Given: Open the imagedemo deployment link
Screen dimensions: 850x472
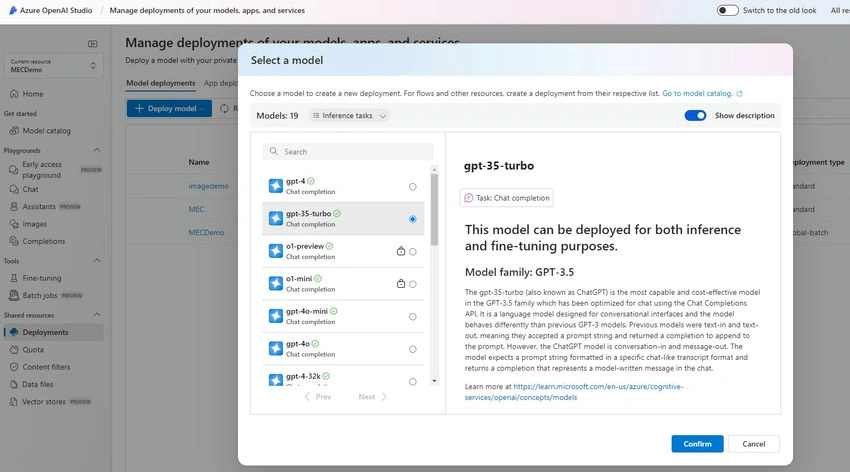Looking at the screenshot, I should pos(209,186).
